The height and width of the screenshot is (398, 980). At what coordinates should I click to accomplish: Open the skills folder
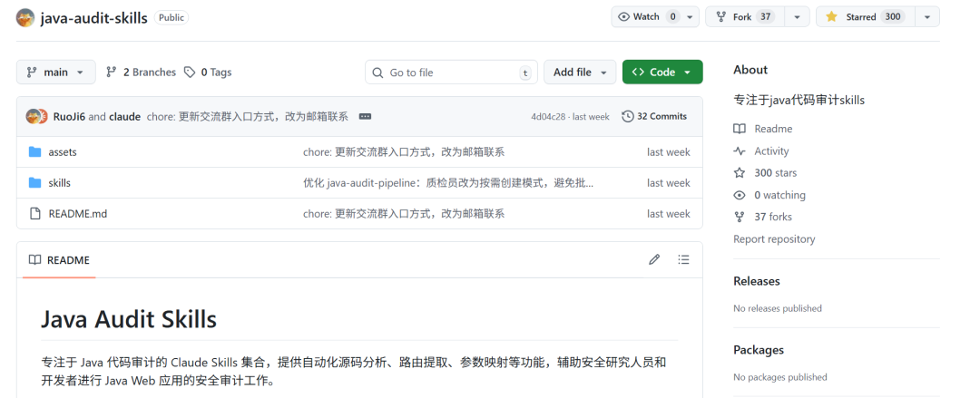[59, 183]
